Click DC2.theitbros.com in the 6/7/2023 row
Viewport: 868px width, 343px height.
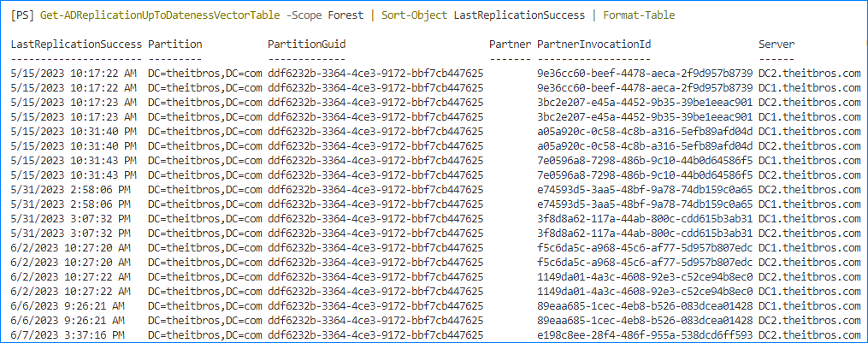pos(810,334)
